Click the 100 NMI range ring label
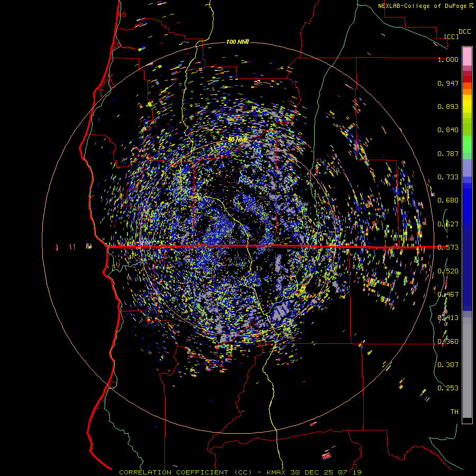476x476 pixels. 237,42
